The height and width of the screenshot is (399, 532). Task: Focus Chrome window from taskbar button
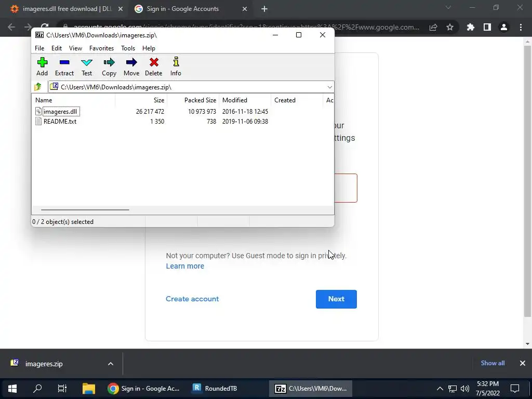coord(143,389)
